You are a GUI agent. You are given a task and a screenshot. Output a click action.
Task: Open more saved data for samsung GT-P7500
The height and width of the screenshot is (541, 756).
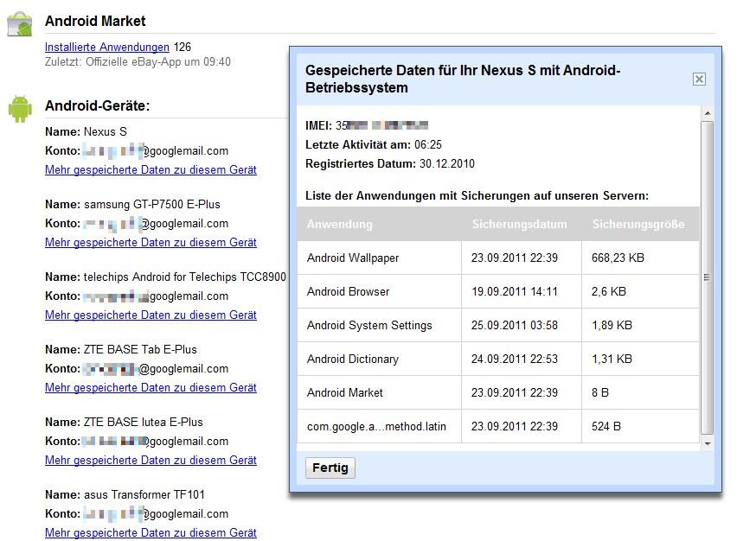click(x=151, y=242)
